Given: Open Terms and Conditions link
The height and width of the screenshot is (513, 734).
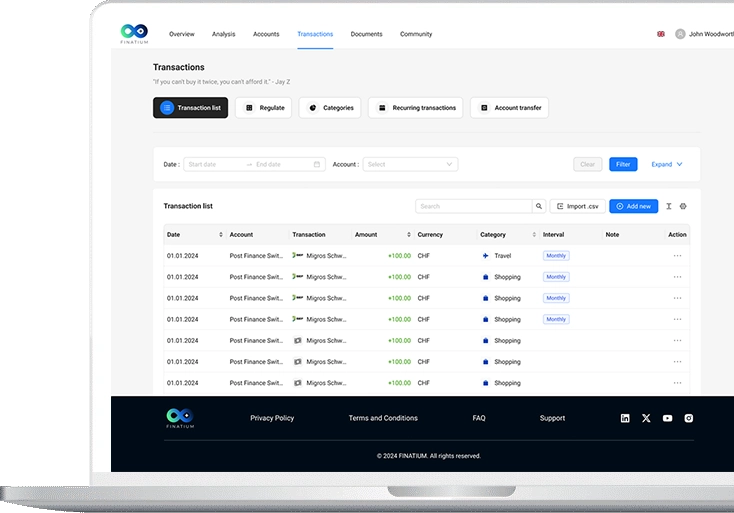Looking at the screenshot, I should [383, 418].
